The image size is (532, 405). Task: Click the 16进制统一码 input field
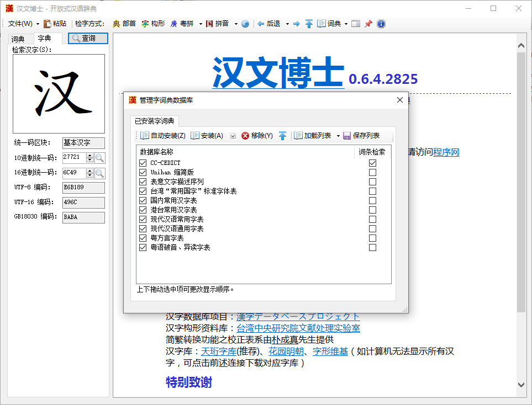73,173
